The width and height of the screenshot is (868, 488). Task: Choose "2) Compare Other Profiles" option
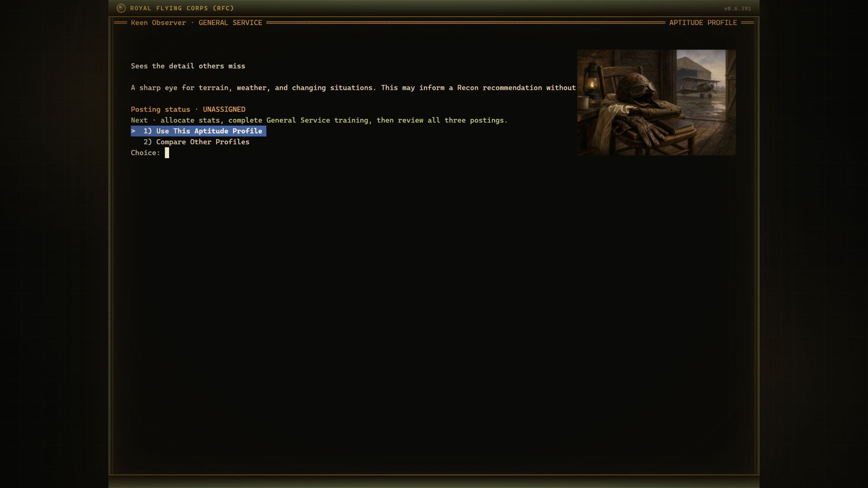(x=196, y=142)
